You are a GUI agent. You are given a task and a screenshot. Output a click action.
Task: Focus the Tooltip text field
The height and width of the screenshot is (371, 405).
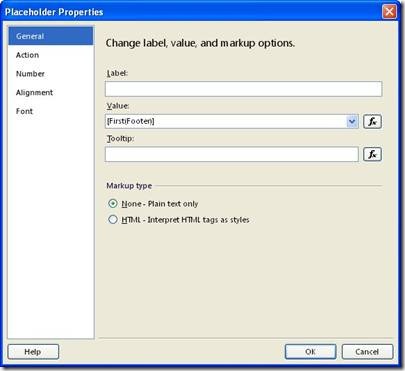pyautogui.click(x=232, y=154)
